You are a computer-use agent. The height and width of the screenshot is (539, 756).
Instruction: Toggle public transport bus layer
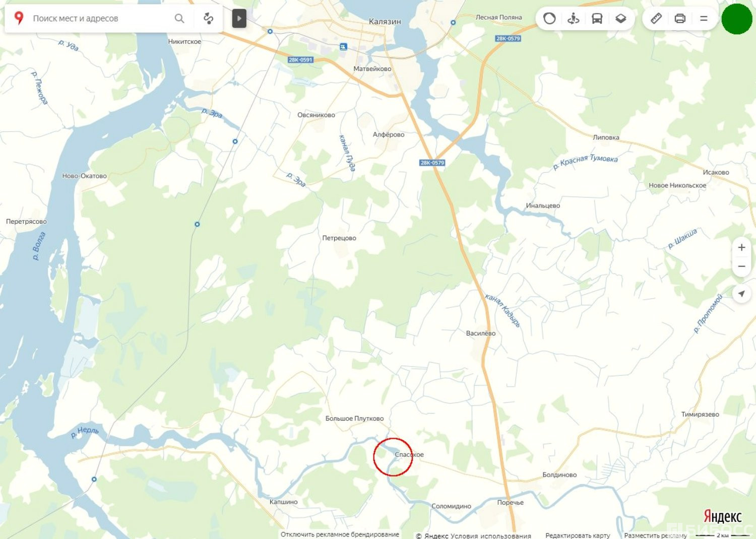[x=597, y=19]
